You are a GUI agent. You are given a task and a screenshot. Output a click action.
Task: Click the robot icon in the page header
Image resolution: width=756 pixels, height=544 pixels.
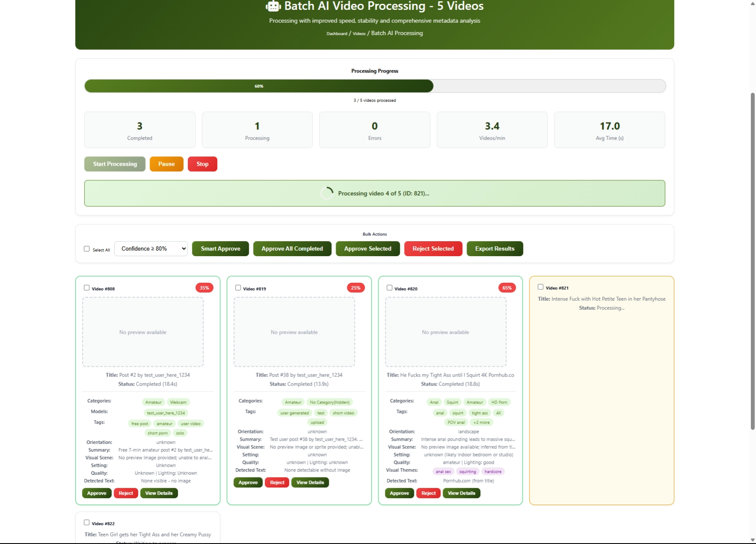(273, 6)
